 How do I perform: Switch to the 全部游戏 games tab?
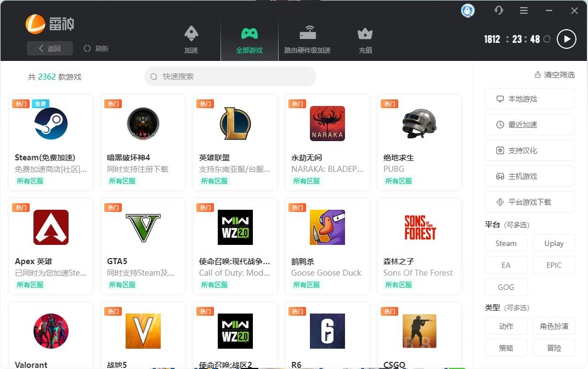click(250, 37)
